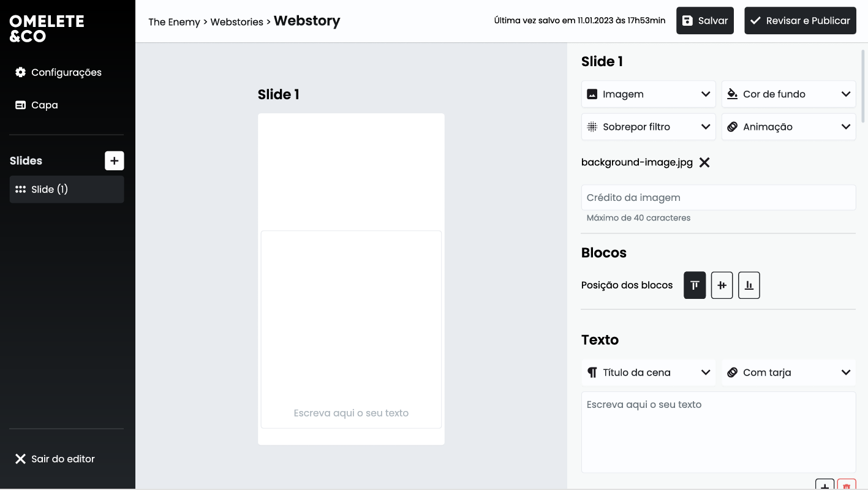Screen dimensions: 868x490
Task: Open the Capa section in the sidebar
Action: (x=45, y=105)
